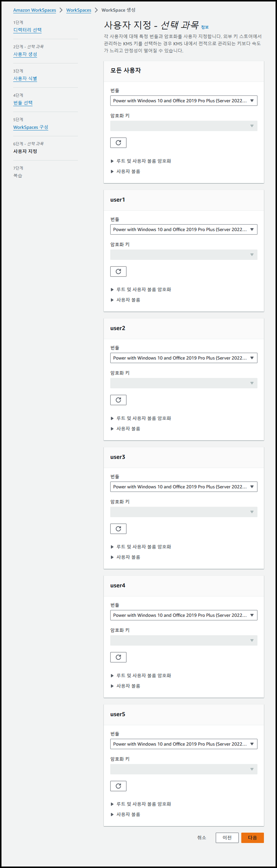Viewport: 277px width, 868px height.
Task: Click the 정보 info link
Action: pos(205,27)
